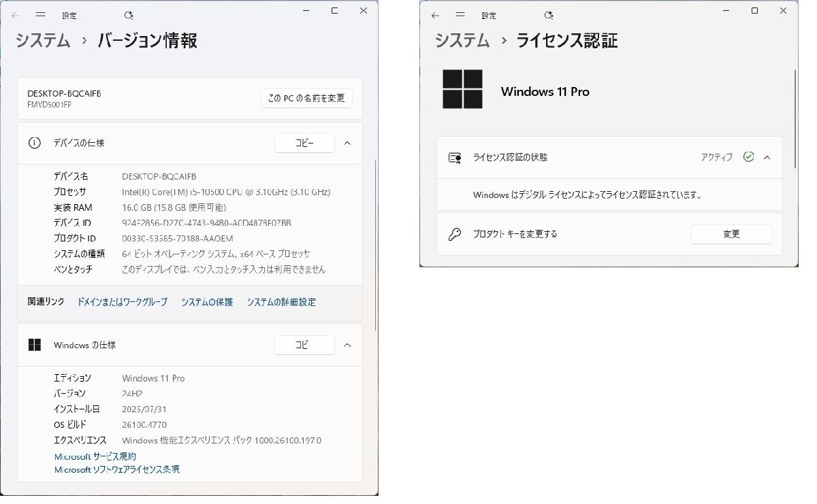
Task: Click model name FMVD5001FP under PC name
Action: pyautogui.click(x=49, y=105)
